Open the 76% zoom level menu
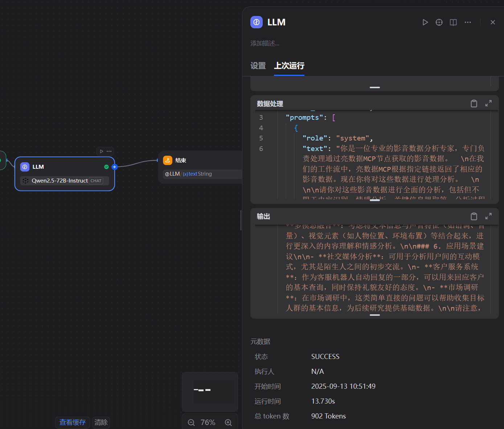This screenshot has height=429, width=504. coord(208,422)
